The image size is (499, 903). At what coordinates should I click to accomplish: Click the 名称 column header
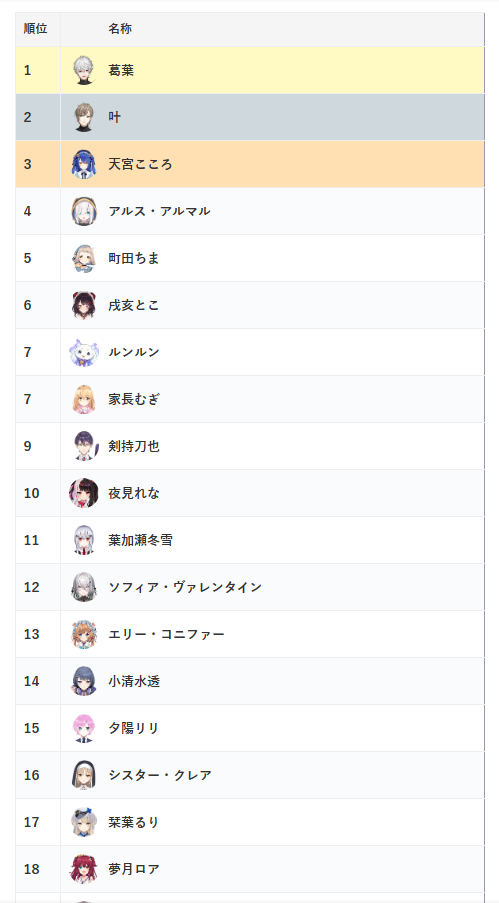click(x=120, y=29)
